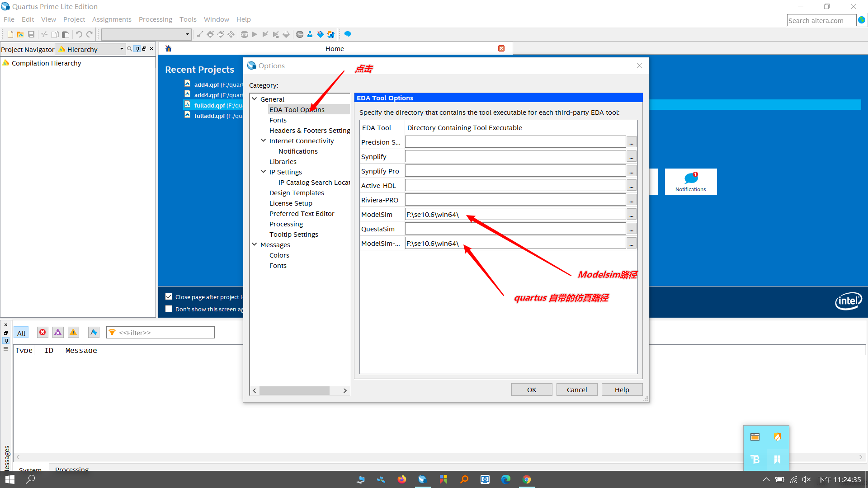Open the Notifications tile on the Home page
Image resolution: width=868 pixels, height=488 pixels.
point(690,182)
